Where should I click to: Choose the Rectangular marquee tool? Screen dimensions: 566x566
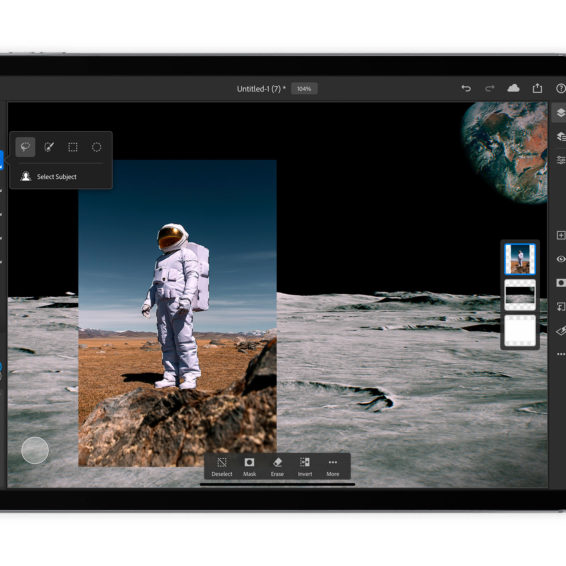point(73,147)
